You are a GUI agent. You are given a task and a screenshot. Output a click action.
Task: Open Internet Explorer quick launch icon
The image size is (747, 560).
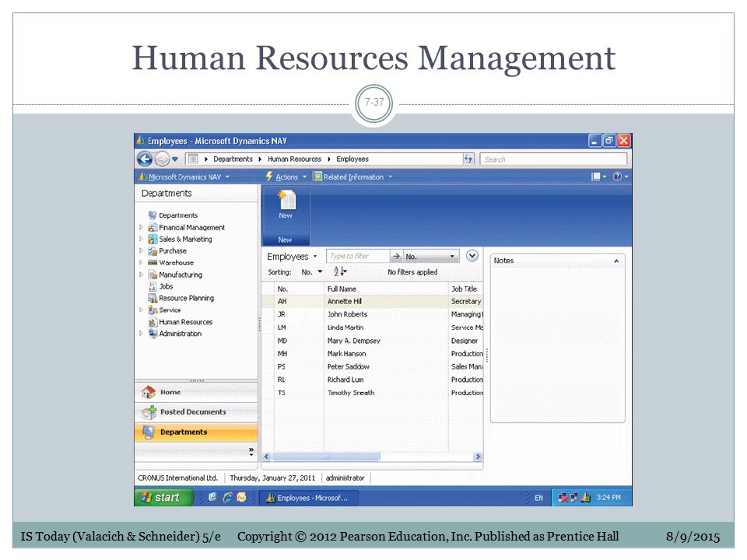point(227,497)
